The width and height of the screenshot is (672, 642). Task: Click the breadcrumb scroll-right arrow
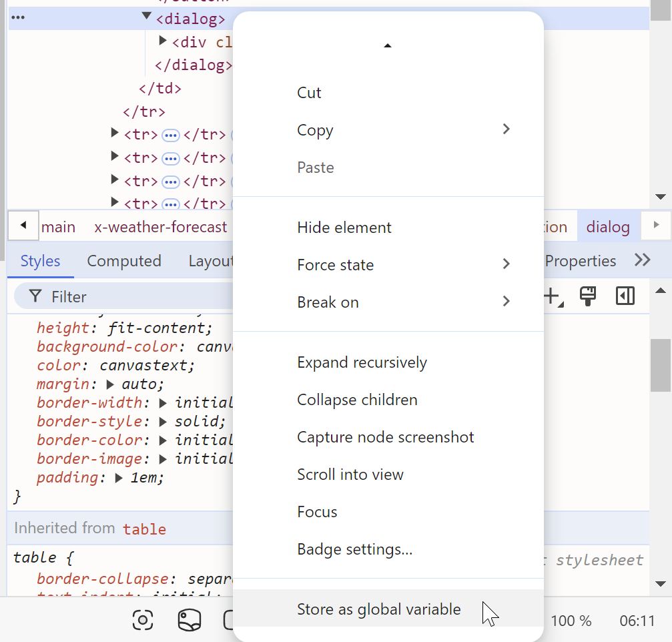[656, 225]
